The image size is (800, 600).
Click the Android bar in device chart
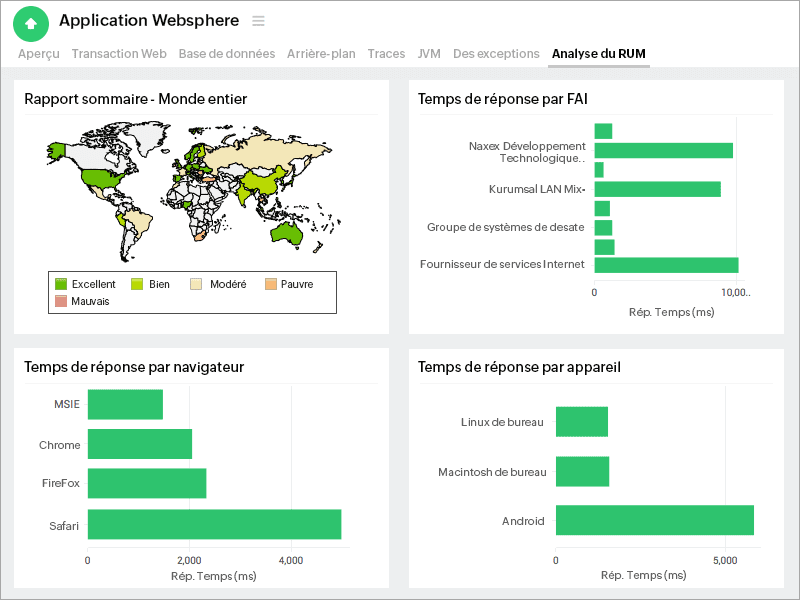point(655,520)
